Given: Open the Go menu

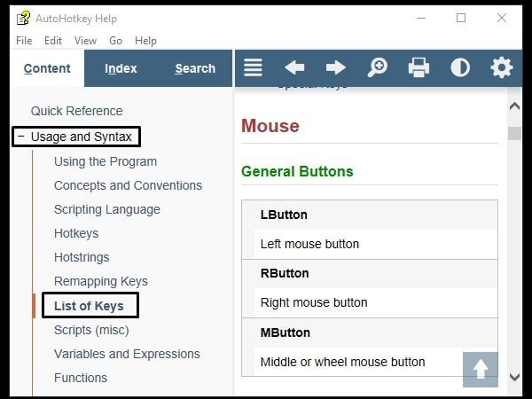Looking at the screenshot, I should click(x=115, y=41).
